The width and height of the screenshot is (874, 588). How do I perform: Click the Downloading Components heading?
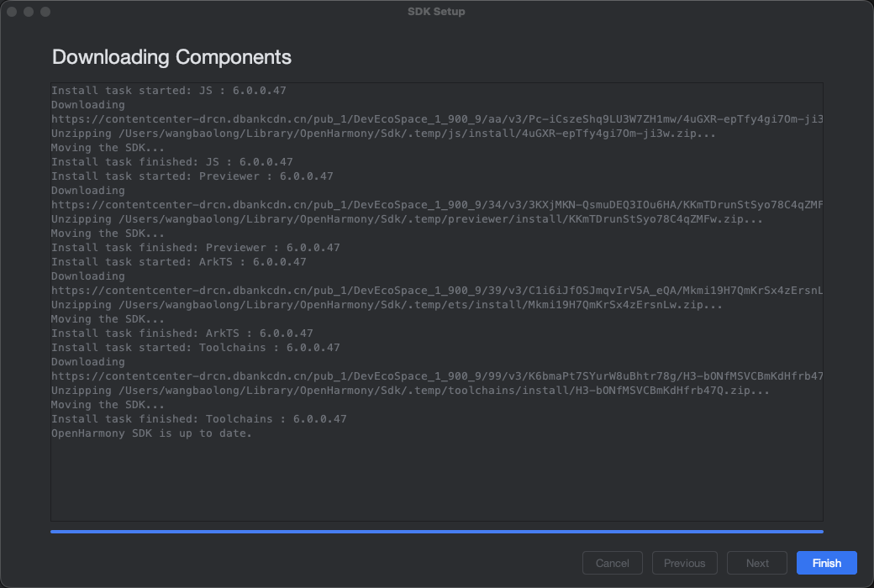[171, 57]
